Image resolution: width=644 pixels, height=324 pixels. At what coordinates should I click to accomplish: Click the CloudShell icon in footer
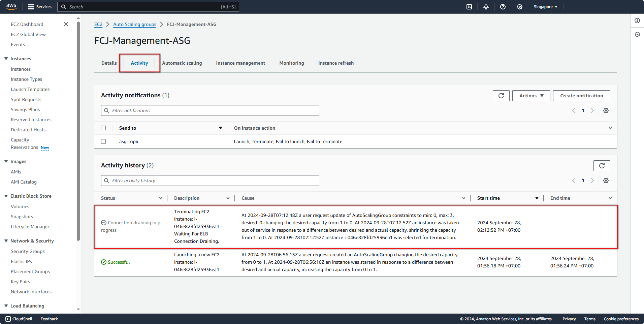click(8, 319)
